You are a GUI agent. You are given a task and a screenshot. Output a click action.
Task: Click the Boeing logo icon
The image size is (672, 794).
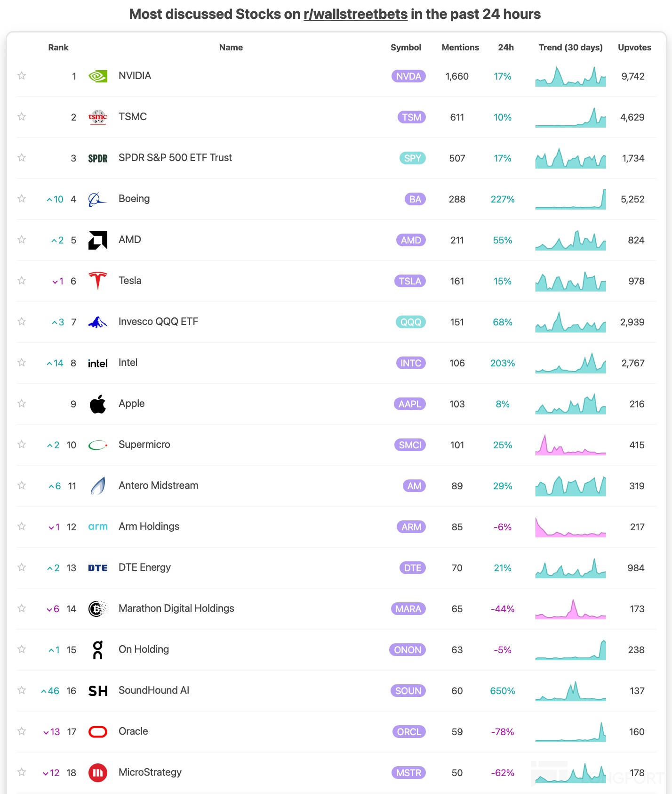point(97,199)
